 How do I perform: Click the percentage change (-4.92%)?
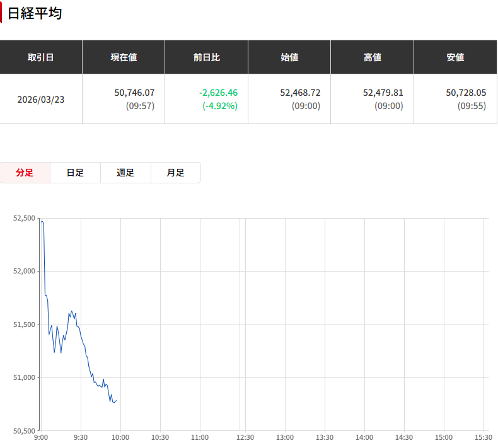pos(220,106)
